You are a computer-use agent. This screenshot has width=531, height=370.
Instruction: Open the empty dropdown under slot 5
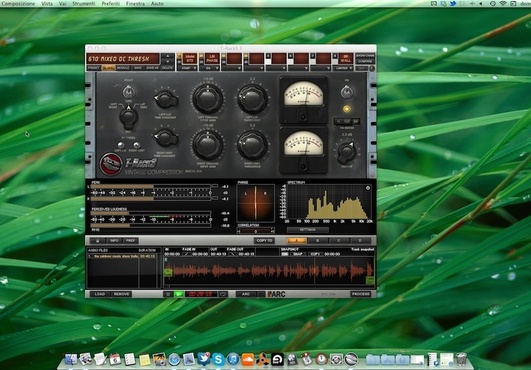[276, 68]
